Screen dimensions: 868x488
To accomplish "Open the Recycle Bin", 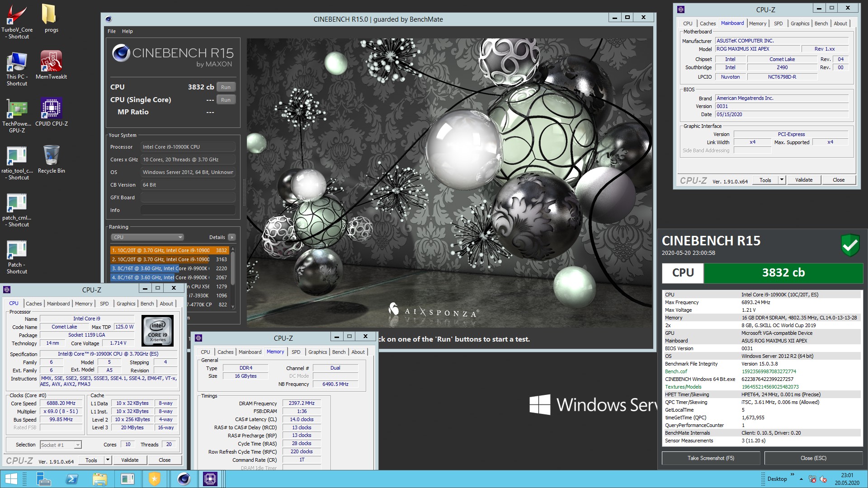I will pos(51,159).
